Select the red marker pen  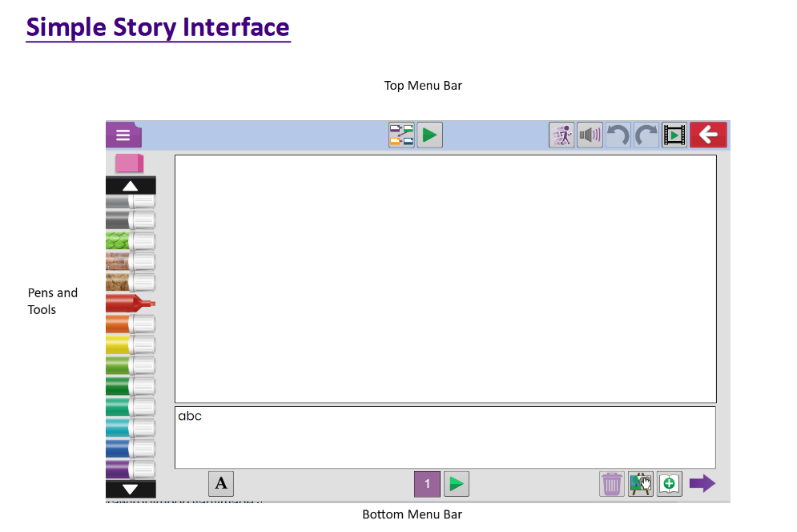(130, 303)
